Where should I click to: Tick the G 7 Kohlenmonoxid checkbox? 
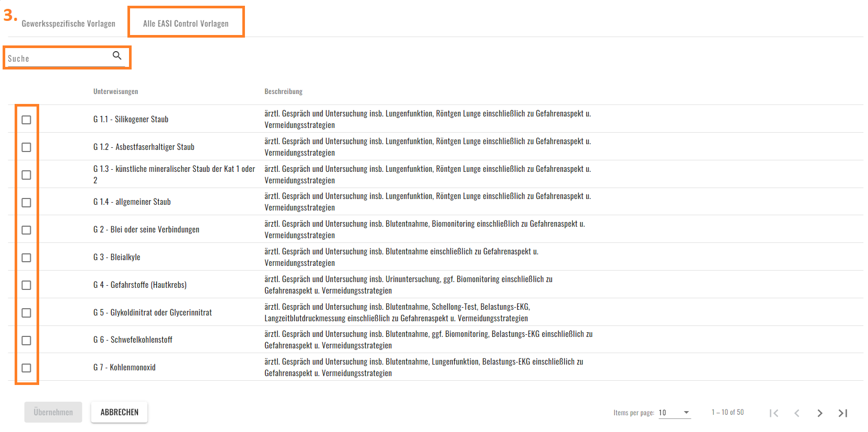coord(26,368)
